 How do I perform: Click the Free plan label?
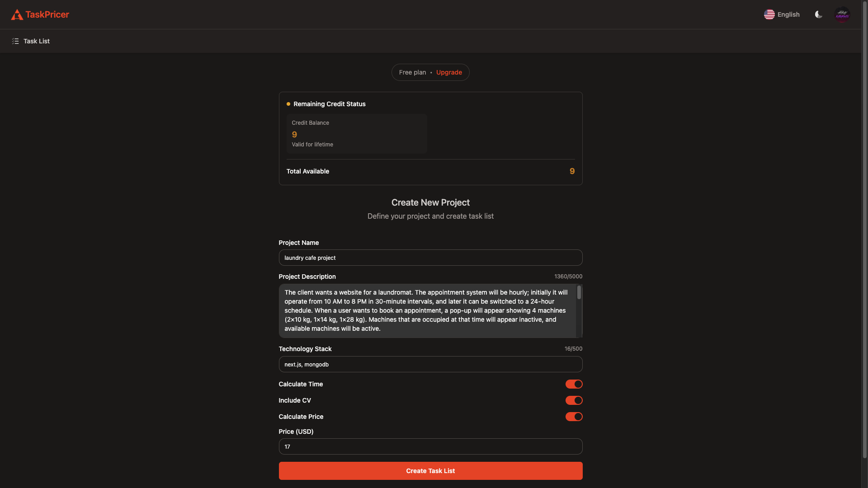tap(412, 72)
